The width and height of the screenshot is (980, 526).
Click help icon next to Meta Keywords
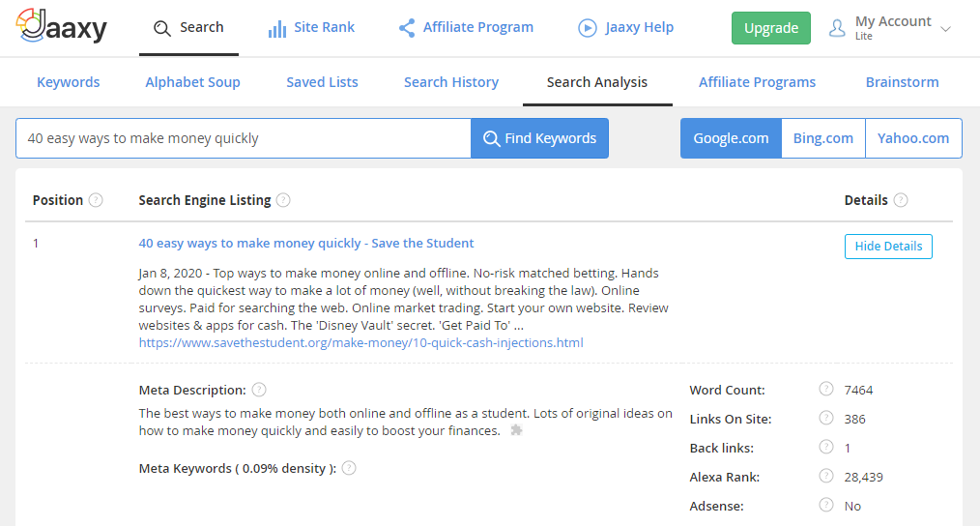click(349, 468)
